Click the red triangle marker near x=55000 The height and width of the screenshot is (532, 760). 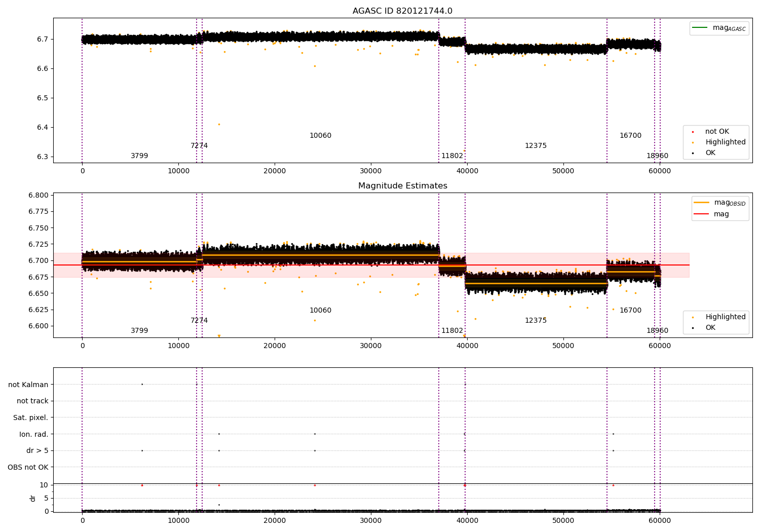coord(613,485)
